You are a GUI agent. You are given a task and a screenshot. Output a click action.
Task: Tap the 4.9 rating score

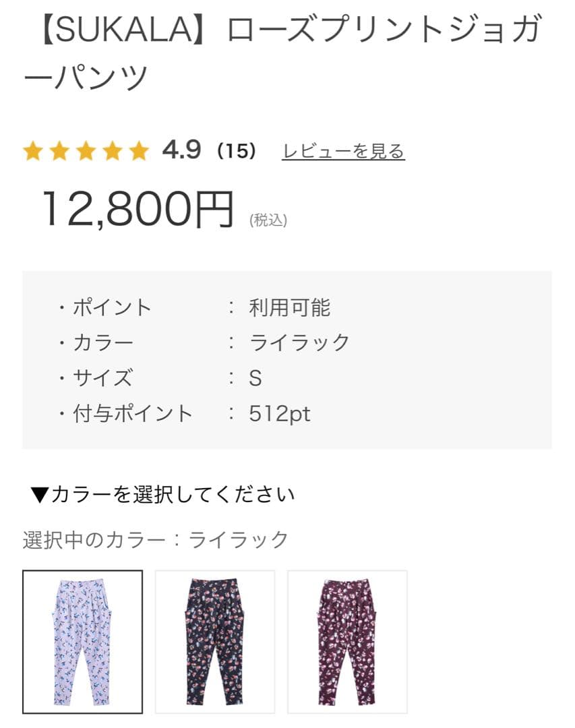pos(181,150)
